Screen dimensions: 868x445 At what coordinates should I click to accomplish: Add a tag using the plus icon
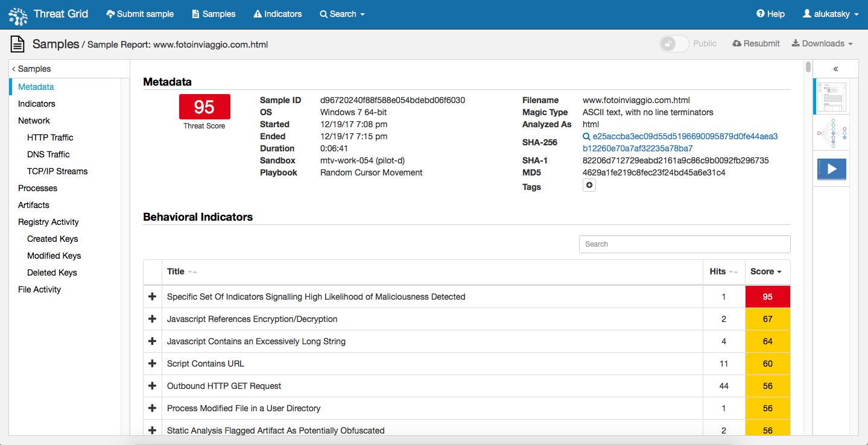pyautogui.click(x=589, y=185)
